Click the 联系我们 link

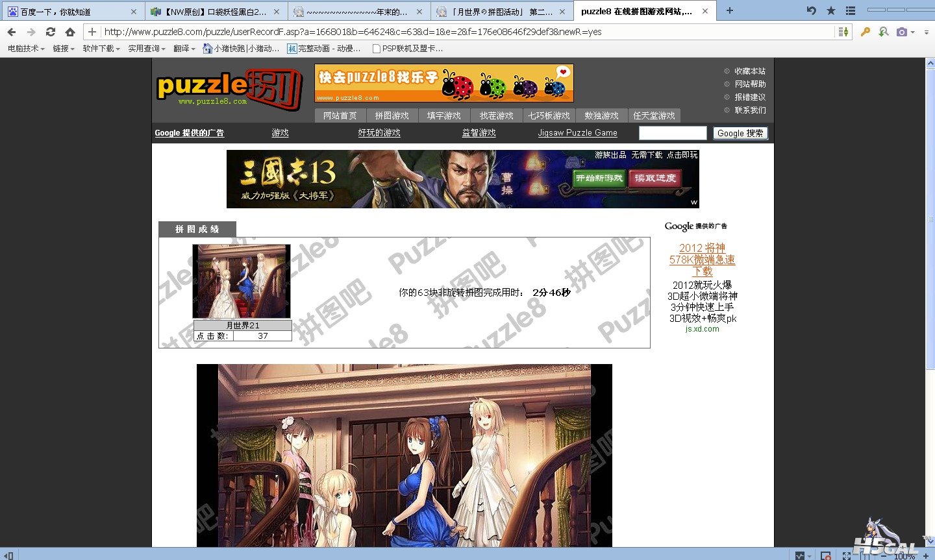(750, 110)
